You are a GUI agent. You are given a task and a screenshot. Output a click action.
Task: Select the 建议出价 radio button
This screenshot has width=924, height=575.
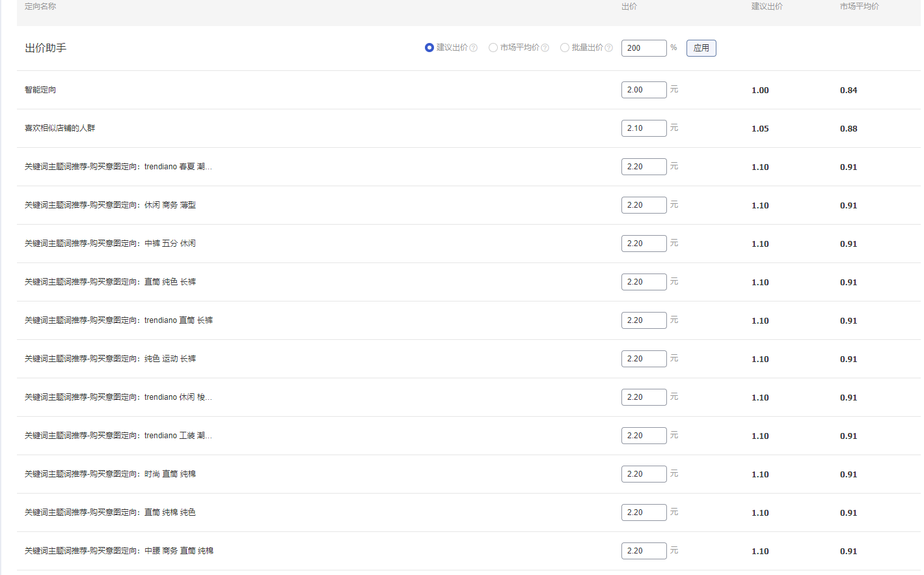429,48
